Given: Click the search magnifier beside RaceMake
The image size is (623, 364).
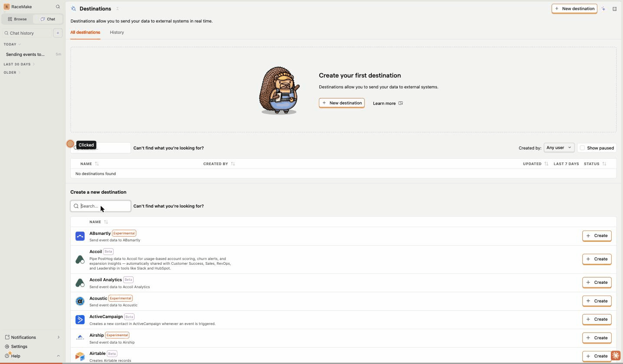Looking at the screenshot, I should 58,6.
